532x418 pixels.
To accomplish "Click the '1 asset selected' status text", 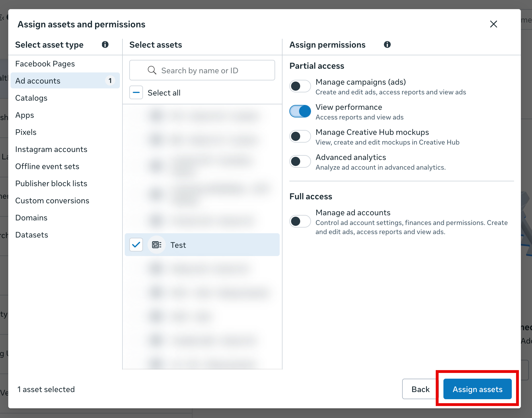I will coord(46,389).
